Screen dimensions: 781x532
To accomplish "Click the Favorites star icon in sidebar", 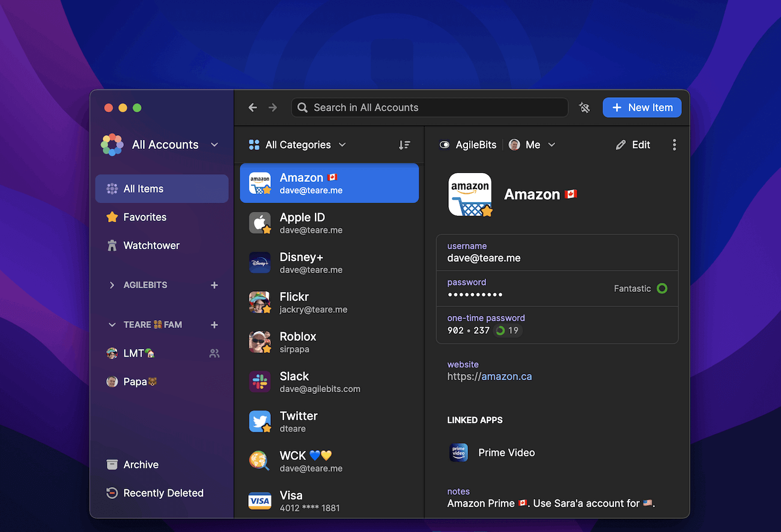I will [112, 217].
